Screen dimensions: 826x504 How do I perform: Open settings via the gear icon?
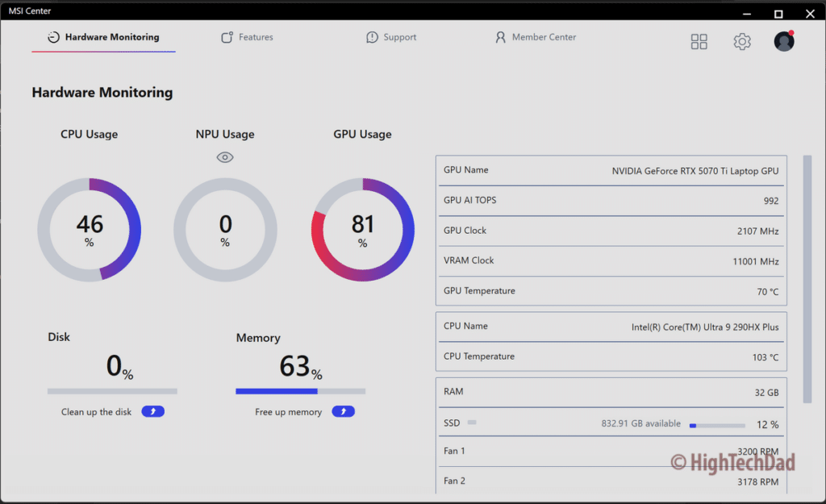click(742, 42)
